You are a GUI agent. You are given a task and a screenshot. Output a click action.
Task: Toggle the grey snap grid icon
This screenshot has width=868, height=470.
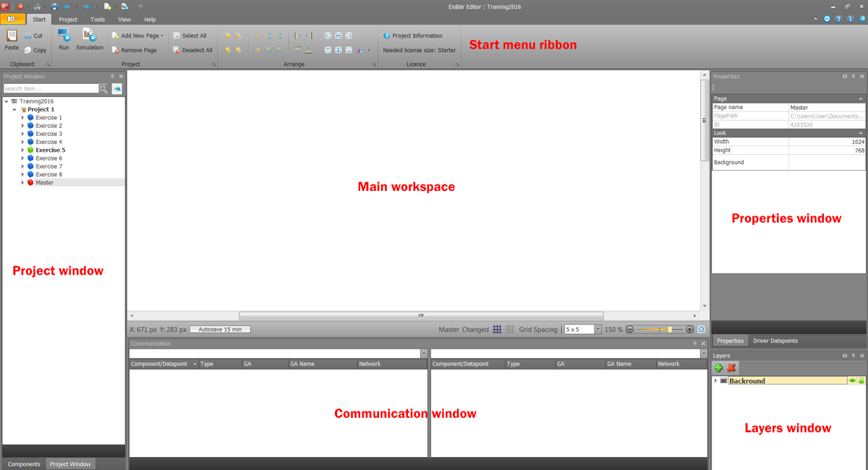click(510, 330)
